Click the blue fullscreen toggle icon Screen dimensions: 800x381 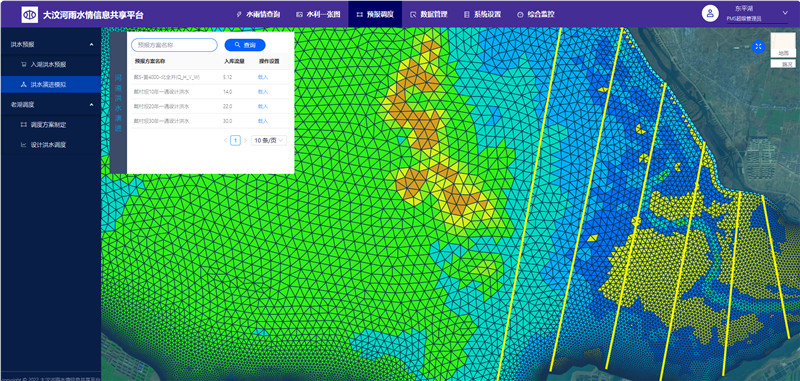759,46
